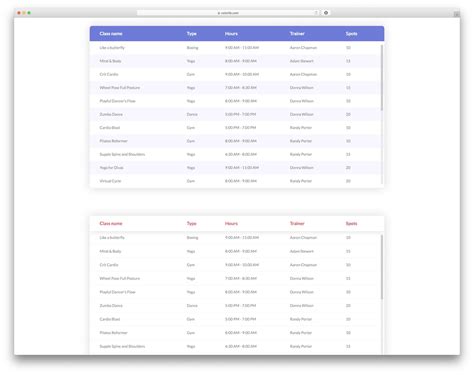Click 'Boxing' type in purple table
Image resolution: width=474 pixels, height=375 pixels.
point(192,48)
